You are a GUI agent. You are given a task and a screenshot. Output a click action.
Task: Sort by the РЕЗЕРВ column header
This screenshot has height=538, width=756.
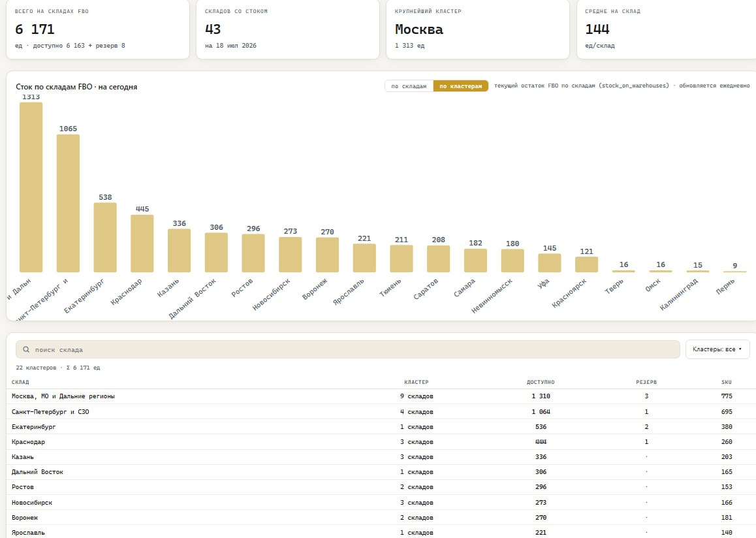pyautogui.click(x=646, y=382)
